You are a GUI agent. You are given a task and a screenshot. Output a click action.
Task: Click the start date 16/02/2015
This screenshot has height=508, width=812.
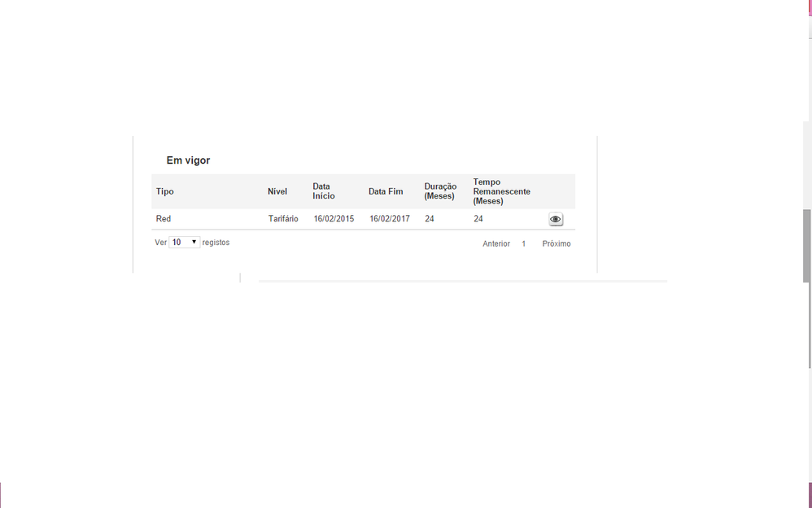pos(334,219)
